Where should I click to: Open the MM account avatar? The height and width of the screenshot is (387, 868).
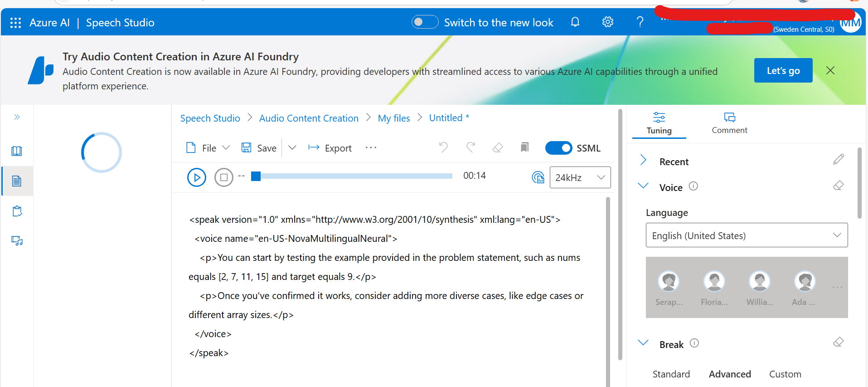(x=850, y=23)
